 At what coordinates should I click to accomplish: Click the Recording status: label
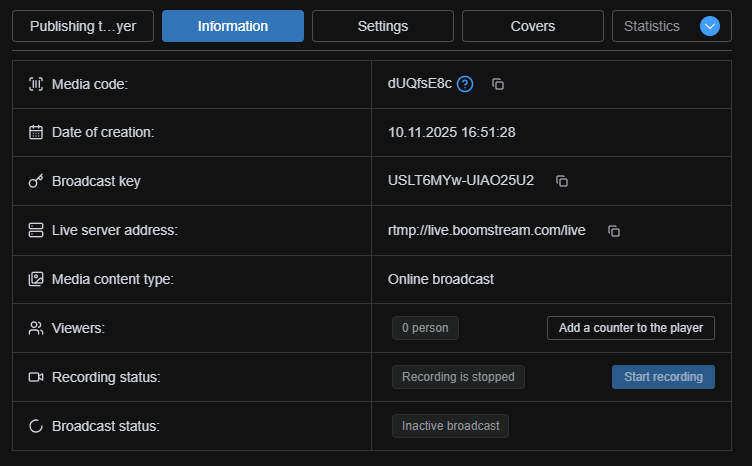(106, 377)
